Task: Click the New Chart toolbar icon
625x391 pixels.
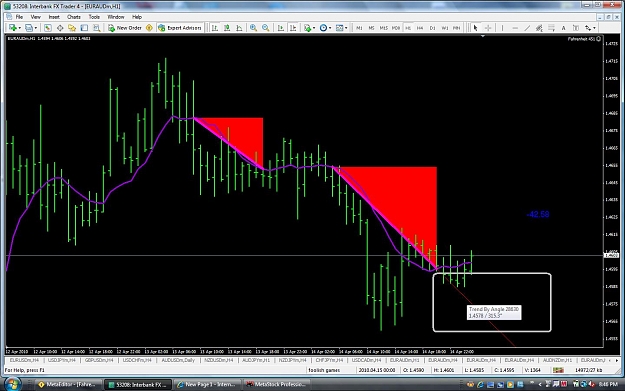Action: click(x=12, y=28)
